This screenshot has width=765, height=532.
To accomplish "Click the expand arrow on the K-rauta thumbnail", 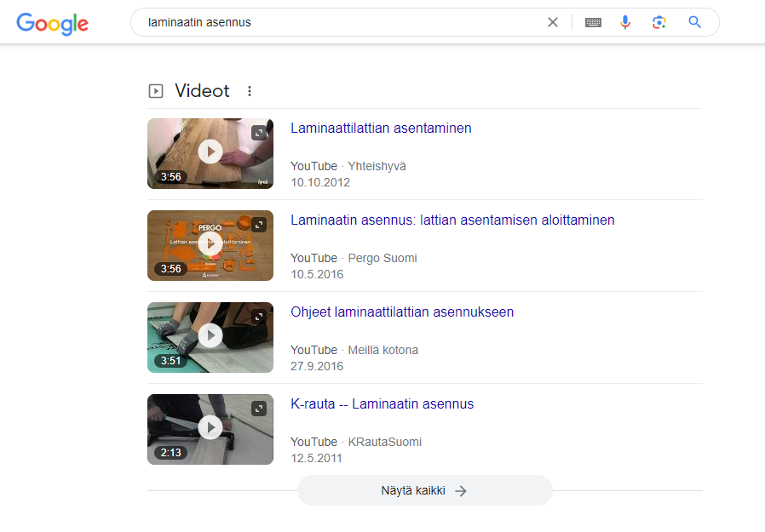I will 258,409.
